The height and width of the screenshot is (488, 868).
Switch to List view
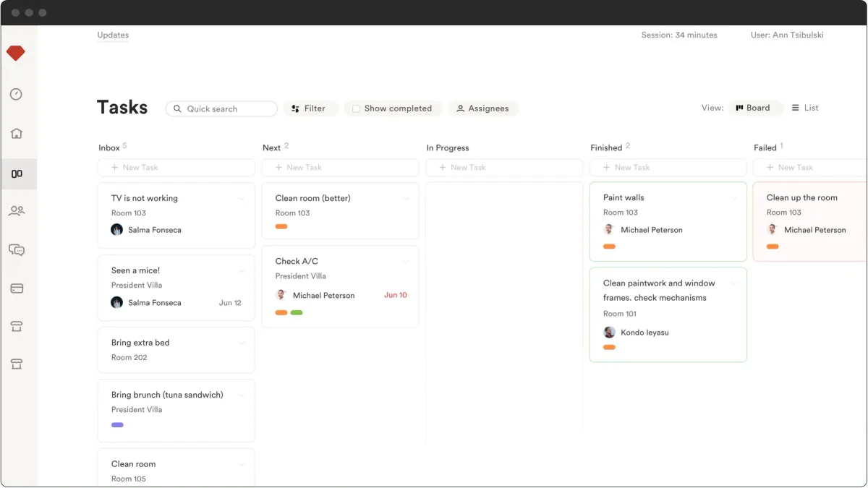pyautogui.click(x=805, y=107)
